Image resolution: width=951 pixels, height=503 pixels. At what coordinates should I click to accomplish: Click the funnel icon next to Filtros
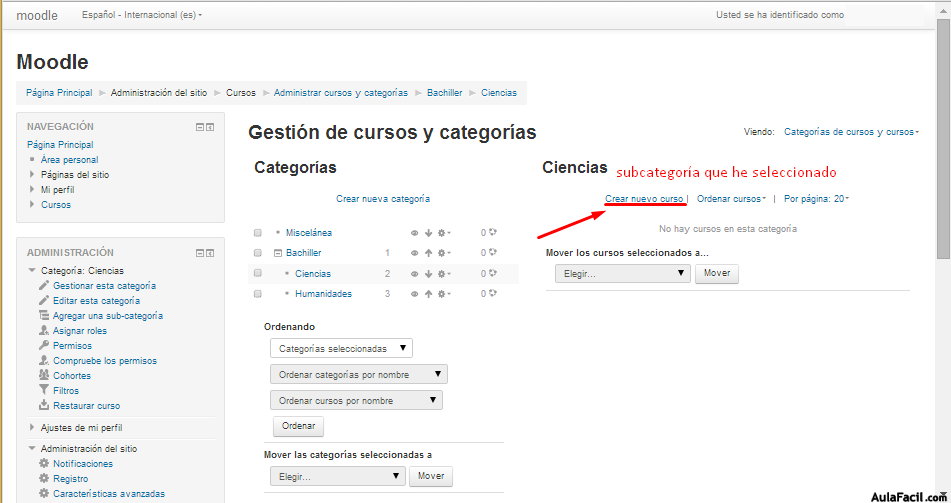tap(44, 390)
